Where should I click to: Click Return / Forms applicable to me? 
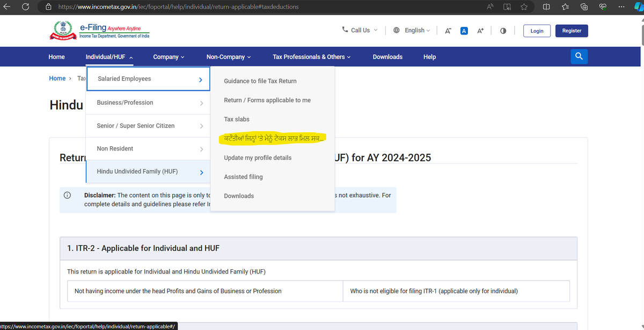tap(267, 100)
